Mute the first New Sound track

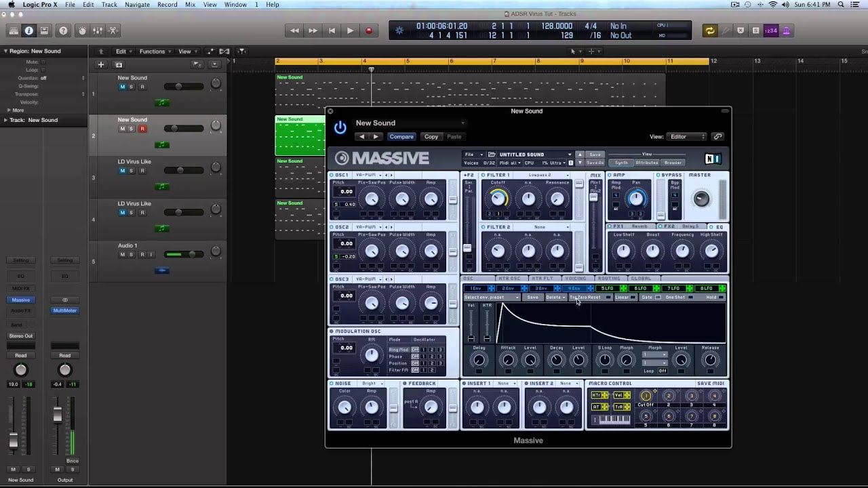click(x=123, y=87)
